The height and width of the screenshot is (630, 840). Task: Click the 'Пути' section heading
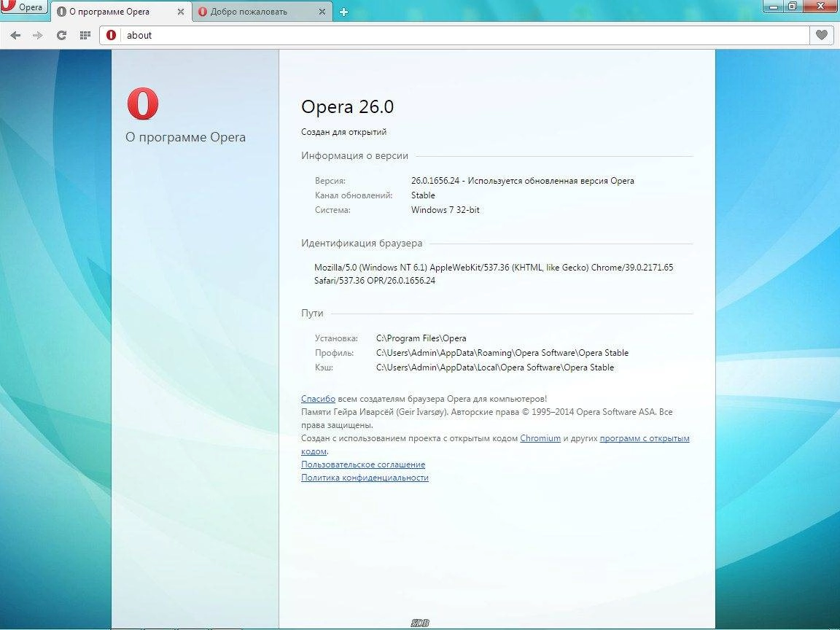pos(312,314)
